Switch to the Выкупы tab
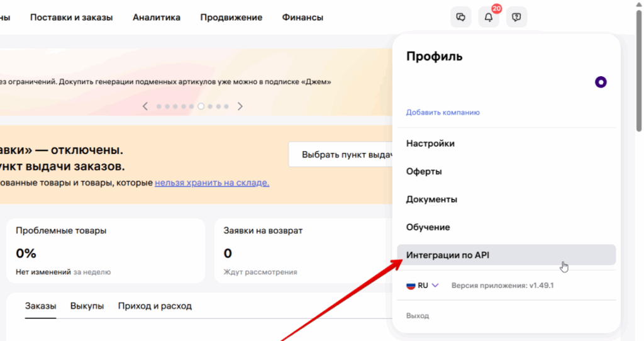Viewport: 644px width, 341px height. click(x=87, y=306)
